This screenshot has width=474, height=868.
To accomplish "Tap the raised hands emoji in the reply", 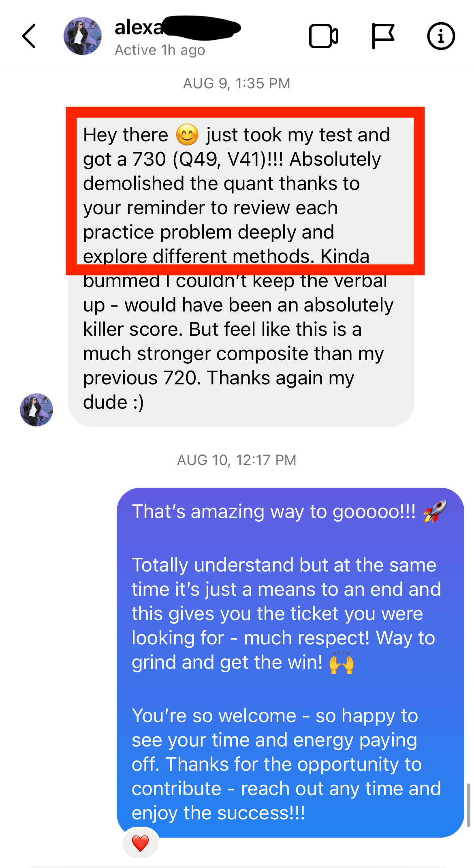I will pyautogui.click(x=341, y=663).
